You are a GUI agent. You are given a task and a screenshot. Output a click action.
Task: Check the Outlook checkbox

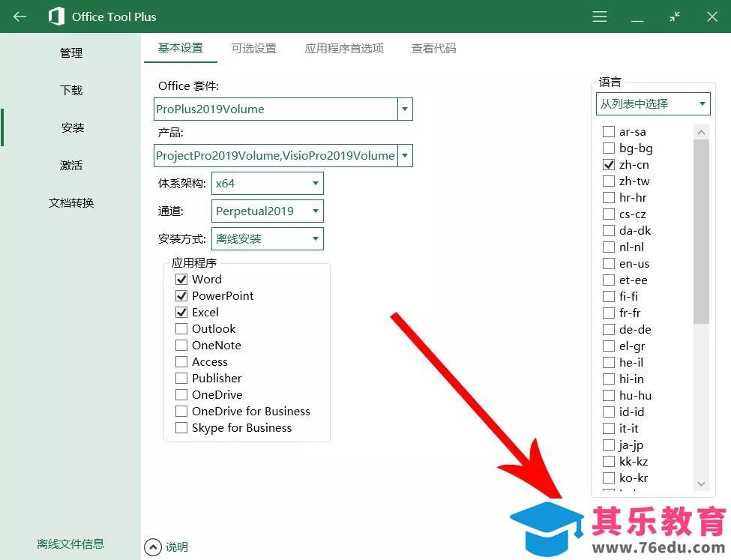181,328
